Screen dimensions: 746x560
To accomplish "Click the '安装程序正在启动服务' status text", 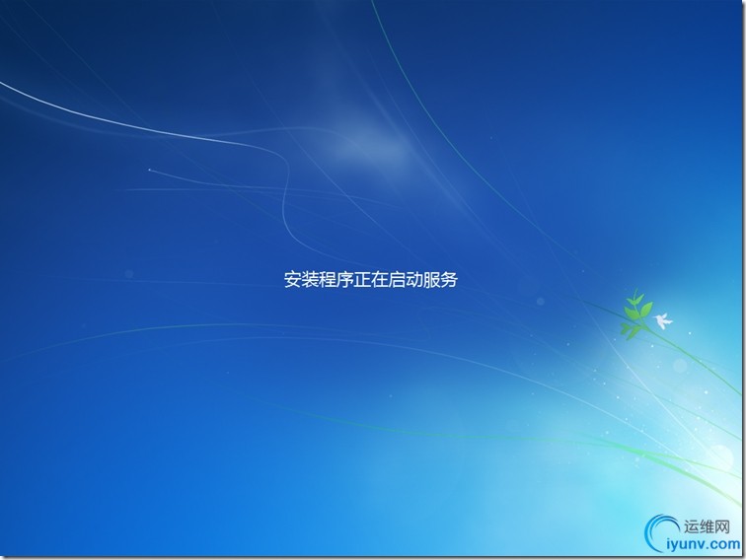I will click(371, 280).
